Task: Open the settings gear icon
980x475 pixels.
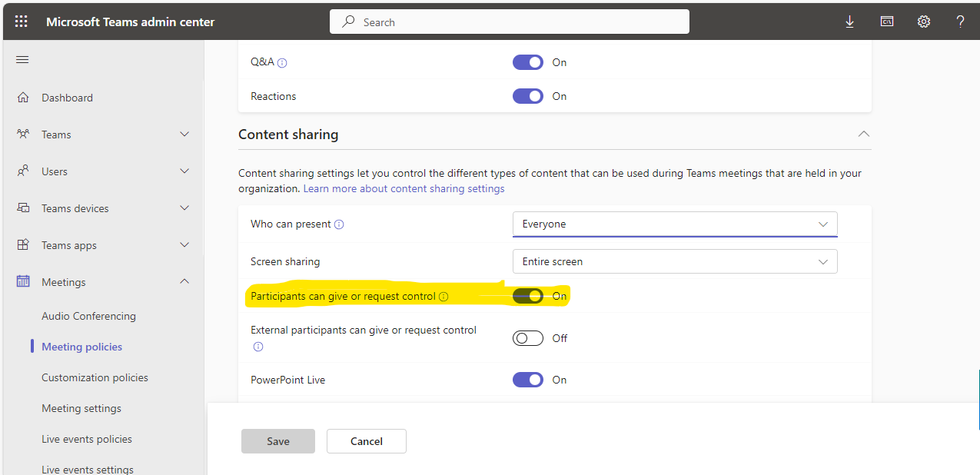Action: pos(924,22)
